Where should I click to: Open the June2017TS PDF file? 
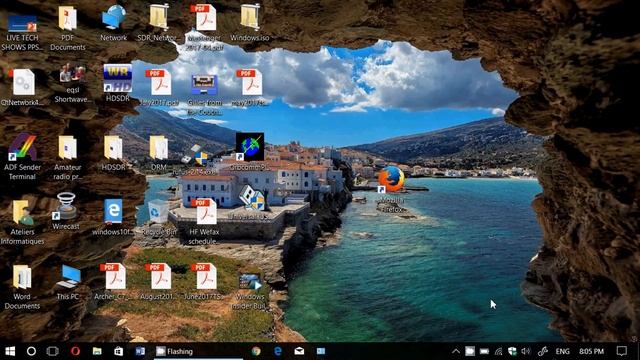(x=204, y=282)
